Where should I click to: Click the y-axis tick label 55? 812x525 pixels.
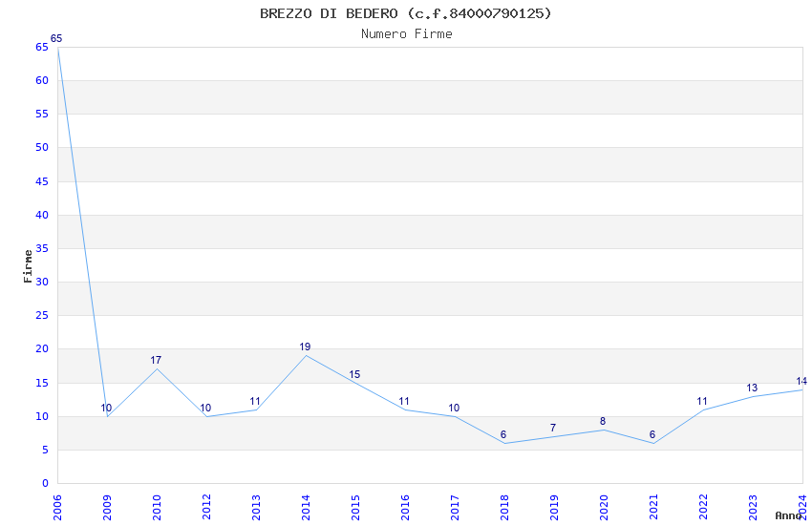(42, 114)
